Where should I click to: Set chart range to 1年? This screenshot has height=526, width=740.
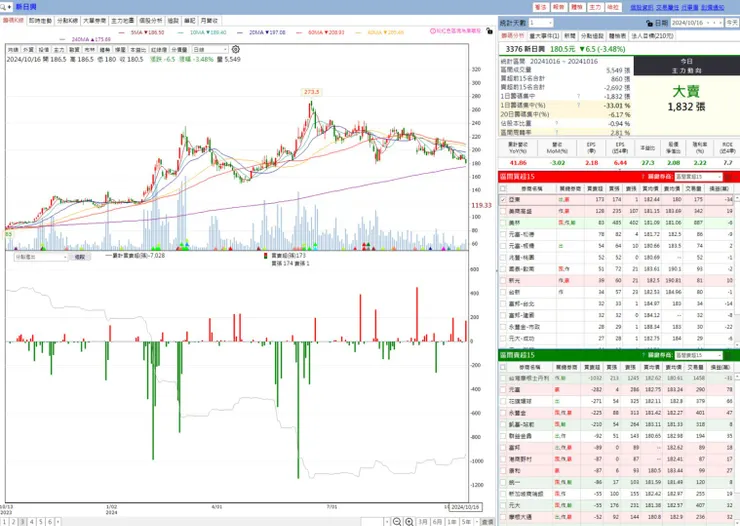[x=452, y=522]
